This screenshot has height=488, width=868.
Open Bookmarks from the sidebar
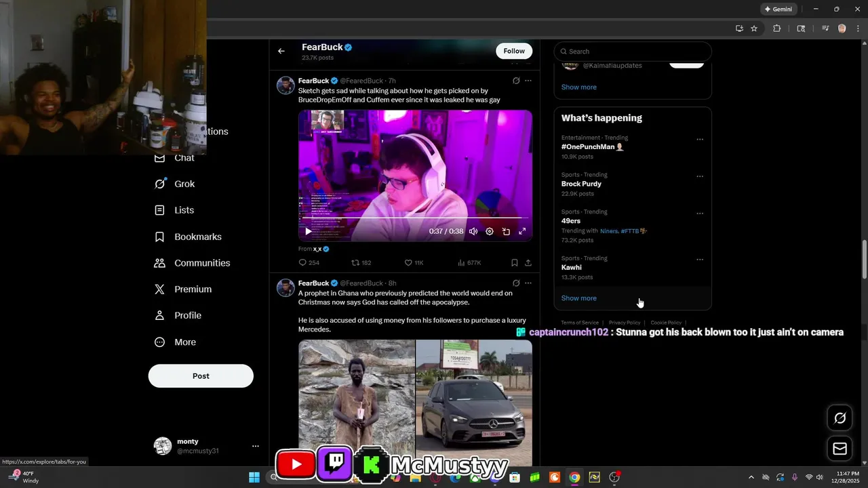tap(189, 237)
